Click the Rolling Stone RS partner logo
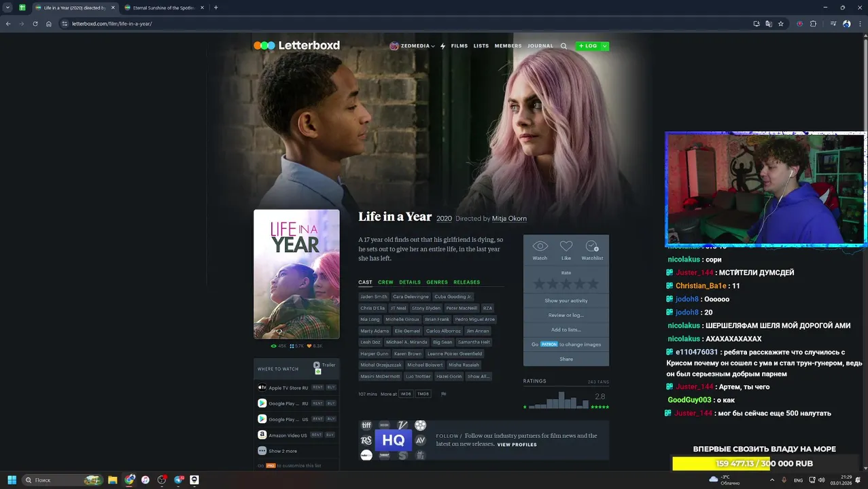Viewport: 868px width, 489px height. point(366,440)
